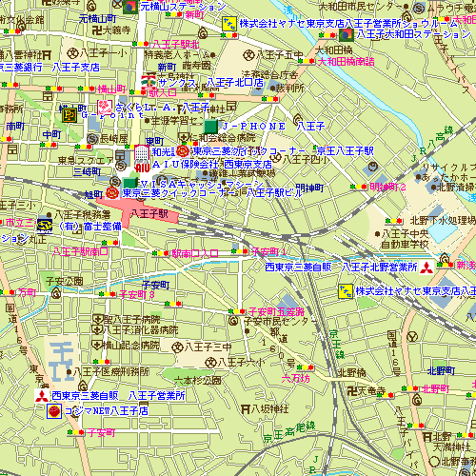Select the Yanase icon beside 株式会社ヤナセ東京支店八王
The height and width of the screenshot is (476, 476).
click(x=346, y=291)
